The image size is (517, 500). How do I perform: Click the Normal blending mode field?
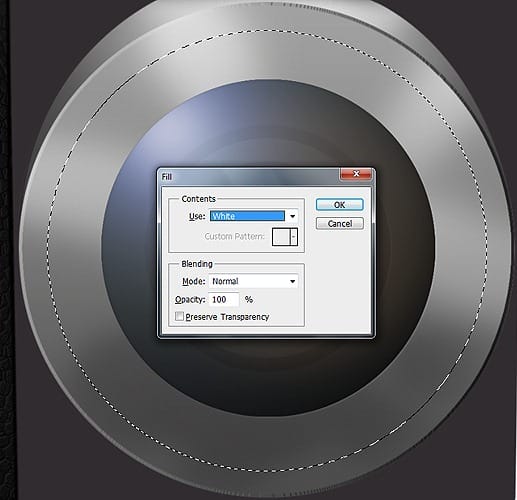(253, 281)
